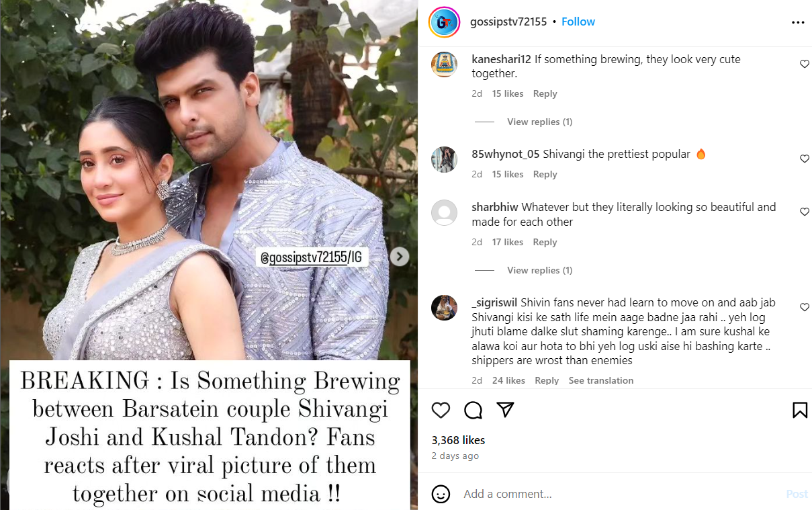
Task: Open the emoji picker smiley icon
Action: (x=441, y=494)
